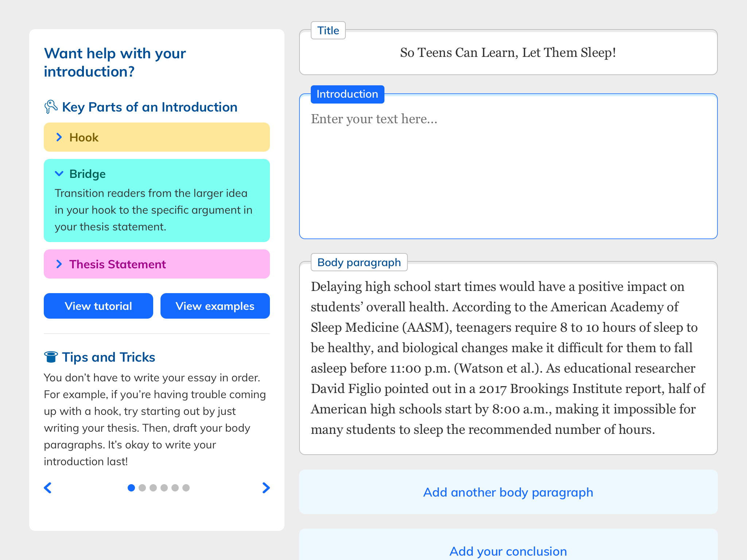Go to the previous tip with left arrow

click(48, 488)
